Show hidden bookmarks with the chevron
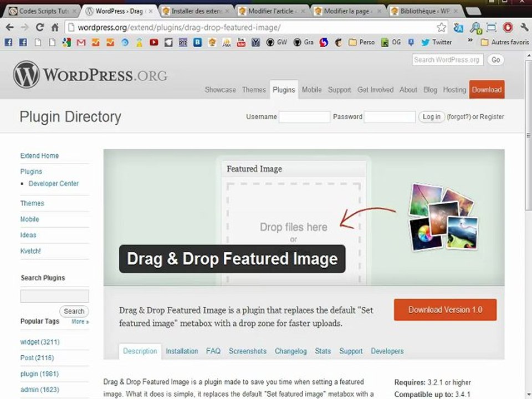 pyautogui.click(x=470, y=40)
